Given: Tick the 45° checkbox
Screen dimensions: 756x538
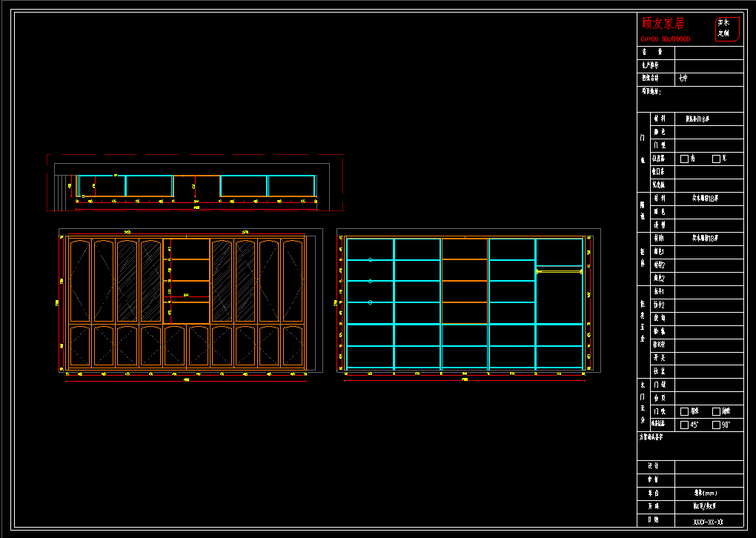Looking at the screenshot, I should 684,425.
